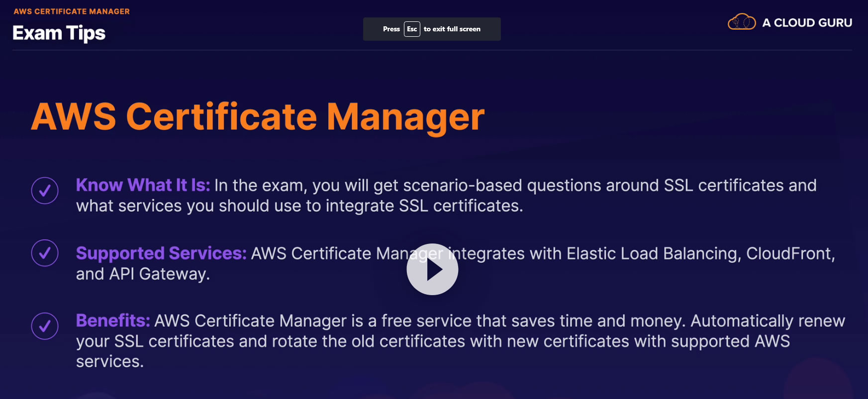Click the checkmark icon beside Supported Services
This screenshot has width=868, height=399.
pyautogui.click(x=45, y=253)
